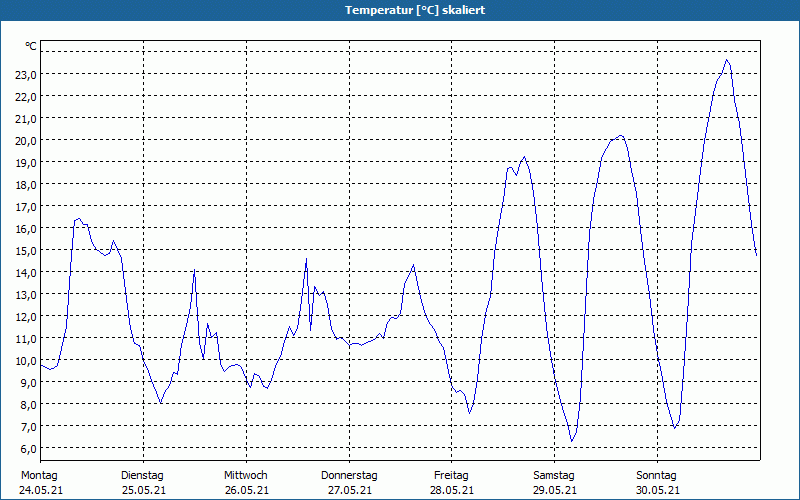Click the curve's lowest dip on Samstag
The image size is (800, 500).
(x=572, y=441)
